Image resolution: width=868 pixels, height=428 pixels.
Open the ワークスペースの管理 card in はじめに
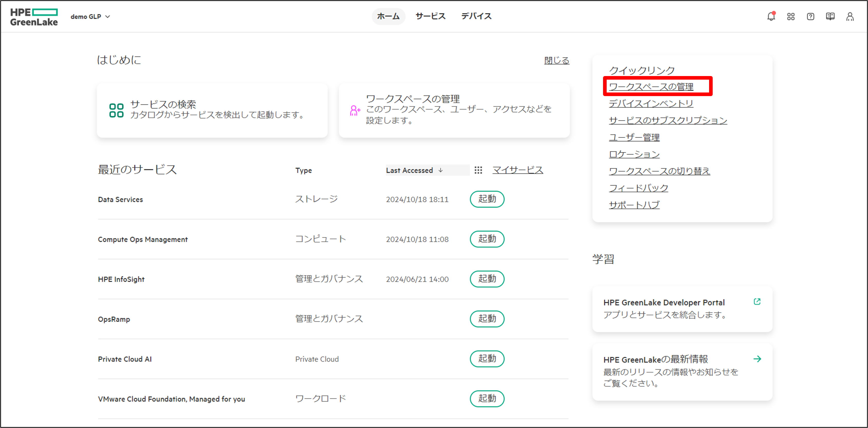(x=454, y=110)
